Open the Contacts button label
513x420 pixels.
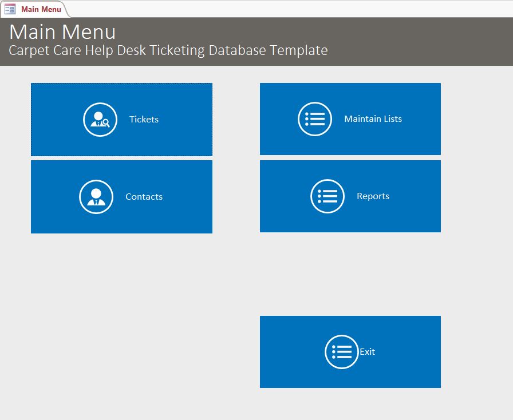point(144,197)
